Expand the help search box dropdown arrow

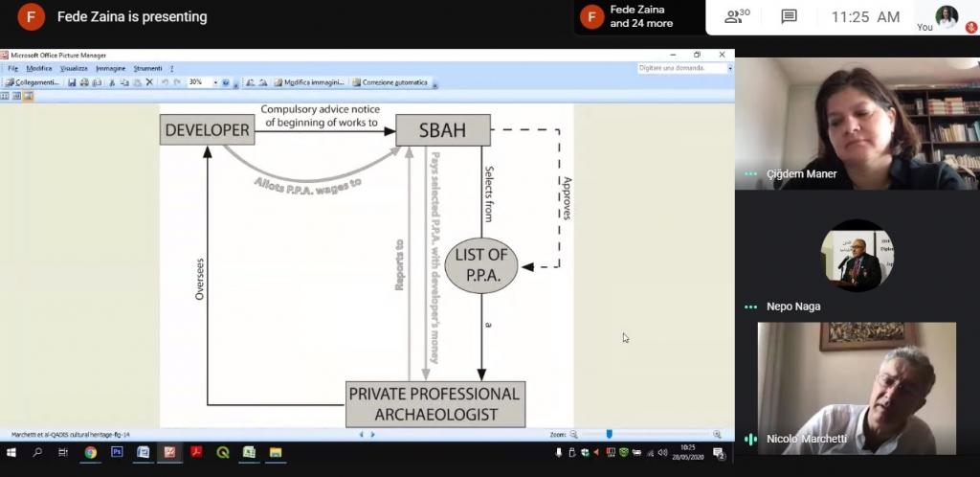[x=730, y=68]
